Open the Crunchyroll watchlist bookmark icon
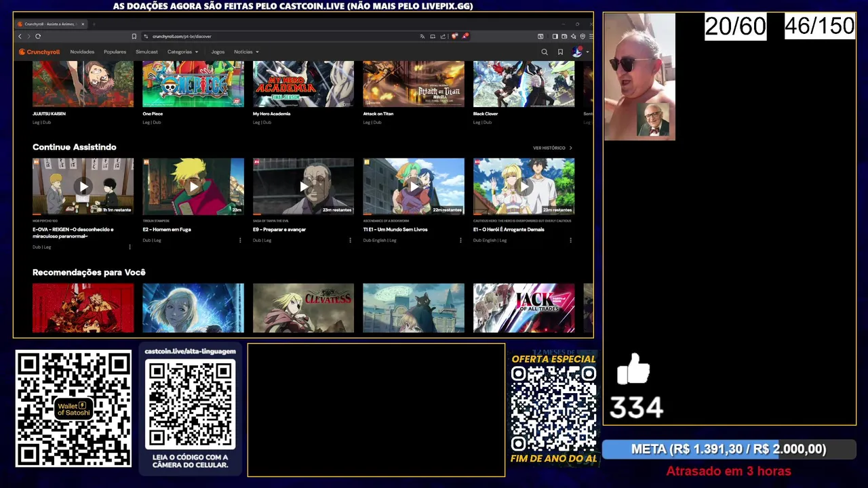Screen dimensions: 868x488 pyautogui.click(x=560, y=52)
